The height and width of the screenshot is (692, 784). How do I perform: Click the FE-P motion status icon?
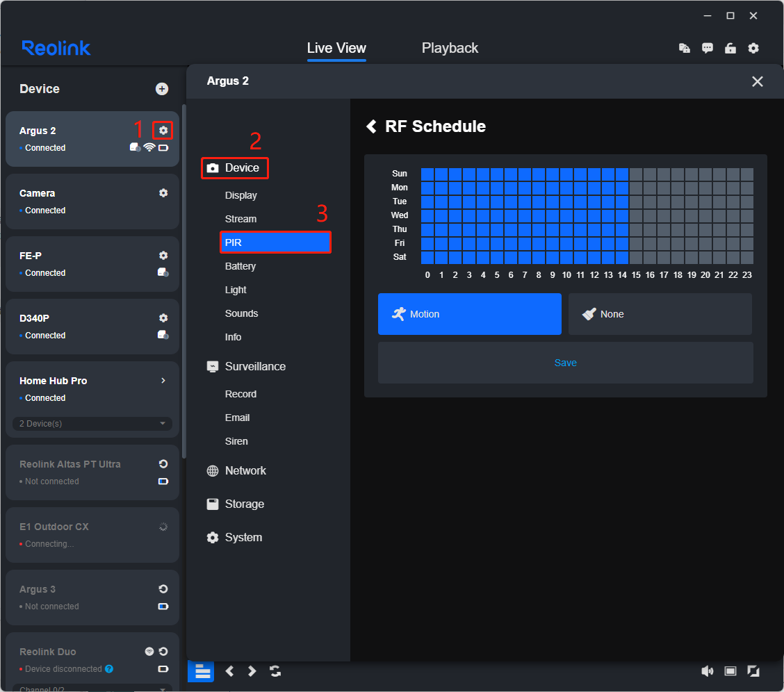click(163, 272)
